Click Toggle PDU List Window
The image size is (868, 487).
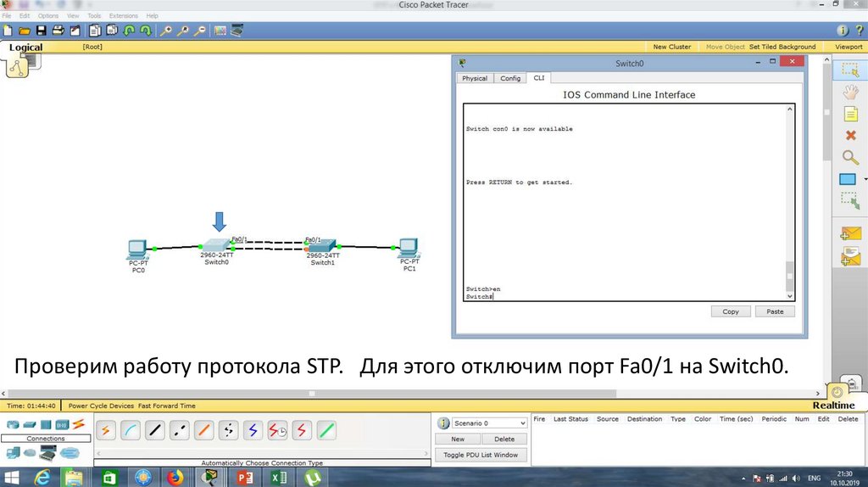pos(481,455)
